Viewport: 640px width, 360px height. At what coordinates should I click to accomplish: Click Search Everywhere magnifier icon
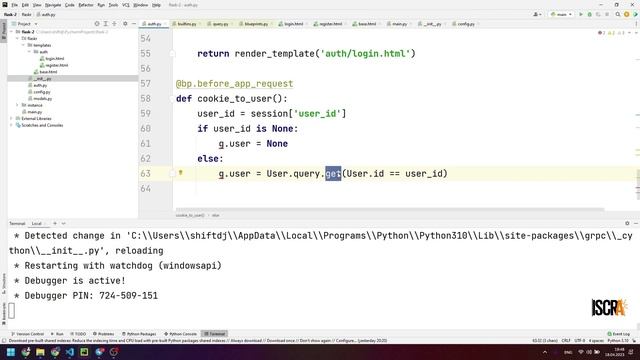[618, 14]
